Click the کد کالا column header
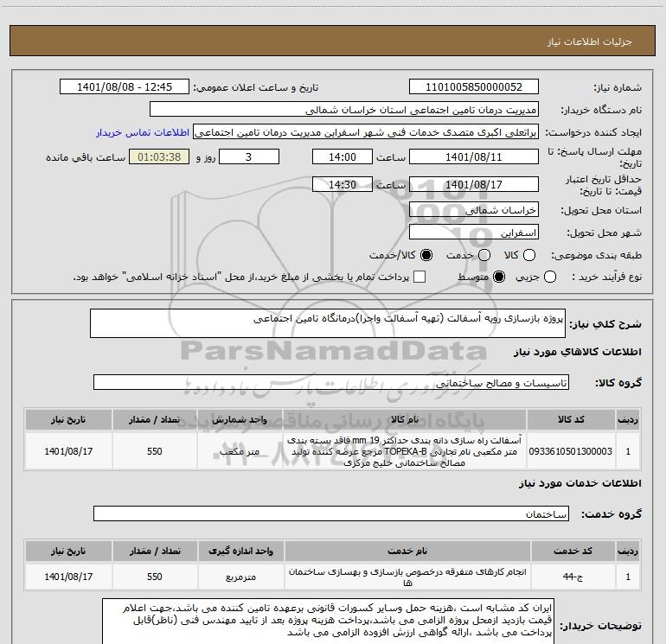Viewport: 666px width, 644px height. click(571, 419)
